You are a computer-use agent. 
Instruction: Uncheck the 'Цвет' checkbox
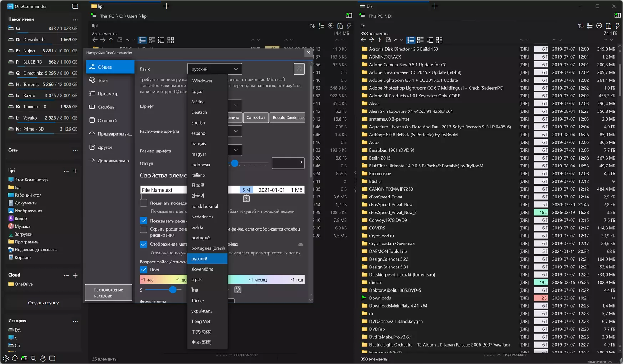[143, 269]
